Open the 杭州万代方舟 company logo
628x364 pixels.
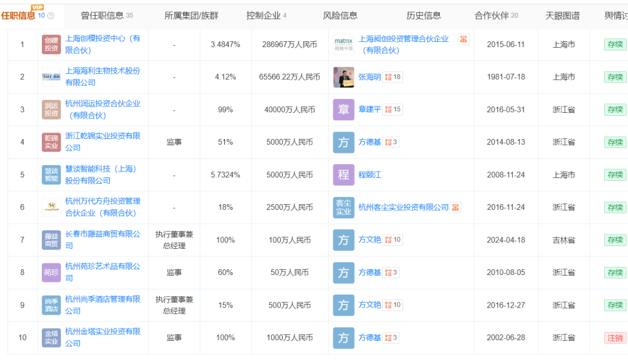click(x=51, y=208)
